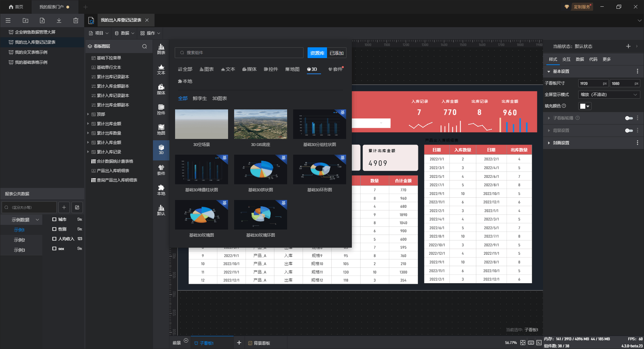Select 示例2 dataset
Screen dimensions: 644x349
tap(19, 240)
